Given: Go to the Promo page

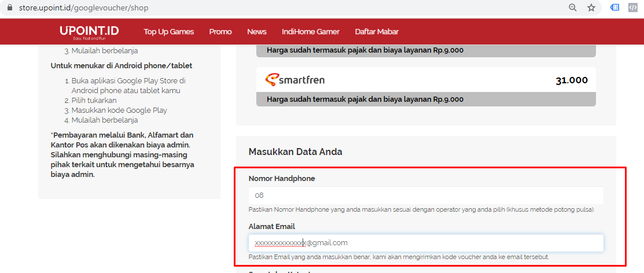Looking at the screenshot, I should point(220,32).
